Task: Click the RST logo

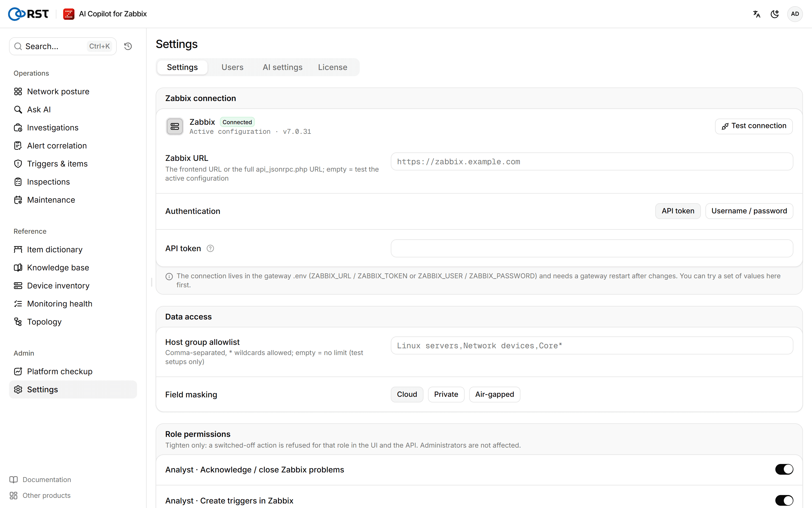Action: [28, 14]
